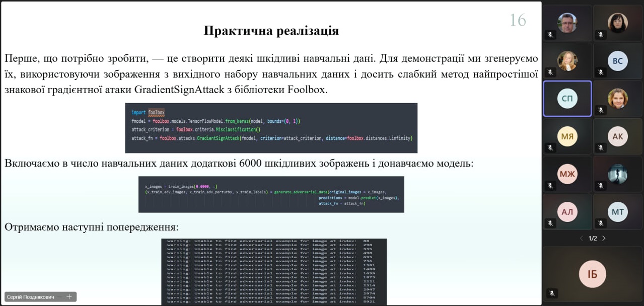Go to next participants page arrow

(604, 238)
